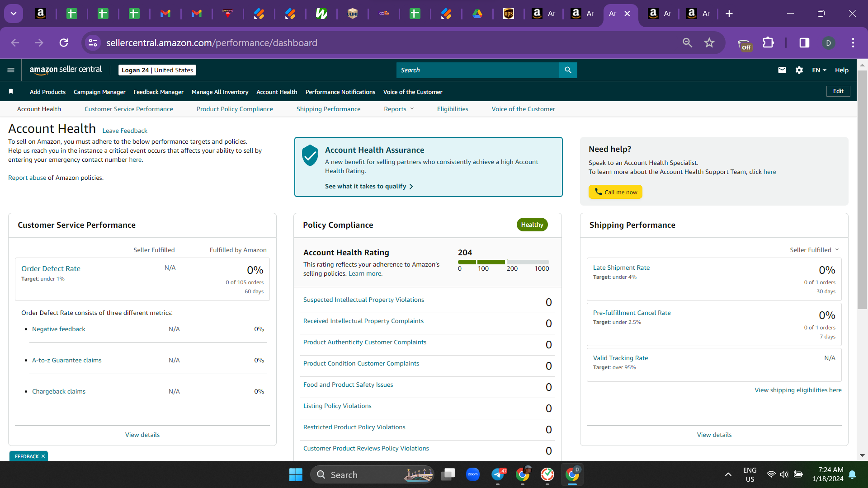The image size is (868, 488).
Task: Bookmark this page with star icon
Action: click(x=709, y=42)
